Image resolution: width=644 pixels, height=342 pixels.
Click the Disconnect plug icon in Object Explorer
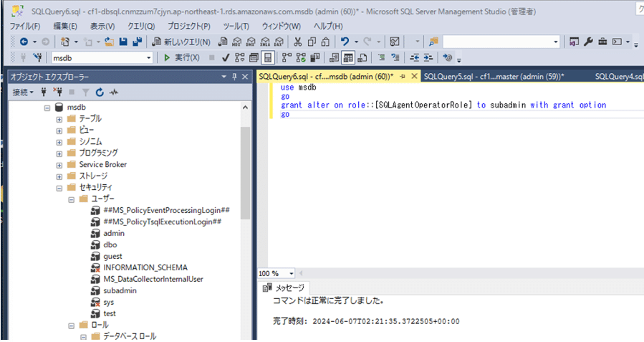[58, 92]
